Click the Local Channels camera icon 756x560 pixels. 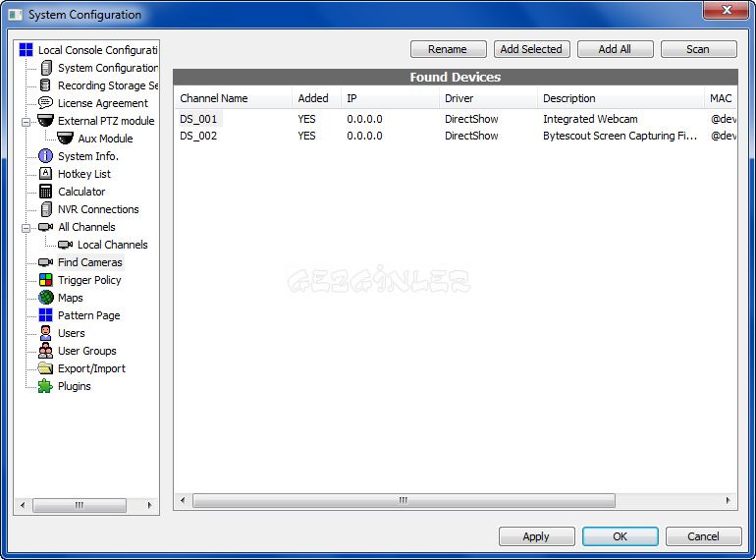click(x=65, y=245)
